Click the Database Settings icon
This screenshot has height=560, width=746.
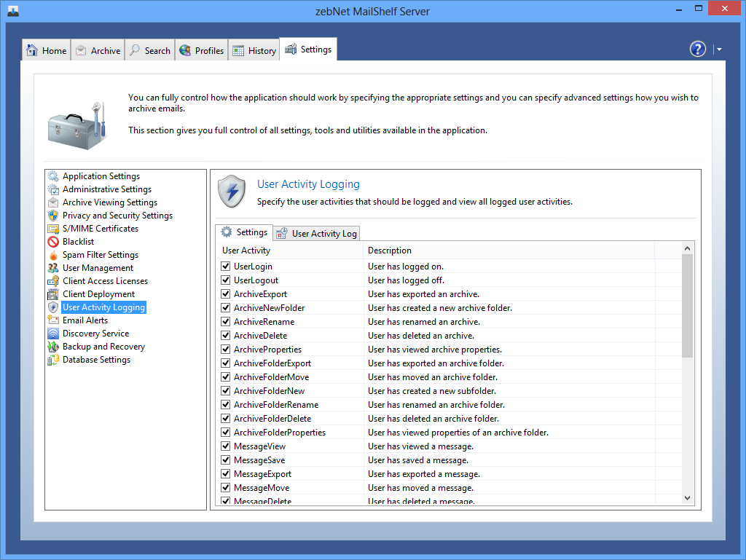pyautogui.click(x=53, y=360)
